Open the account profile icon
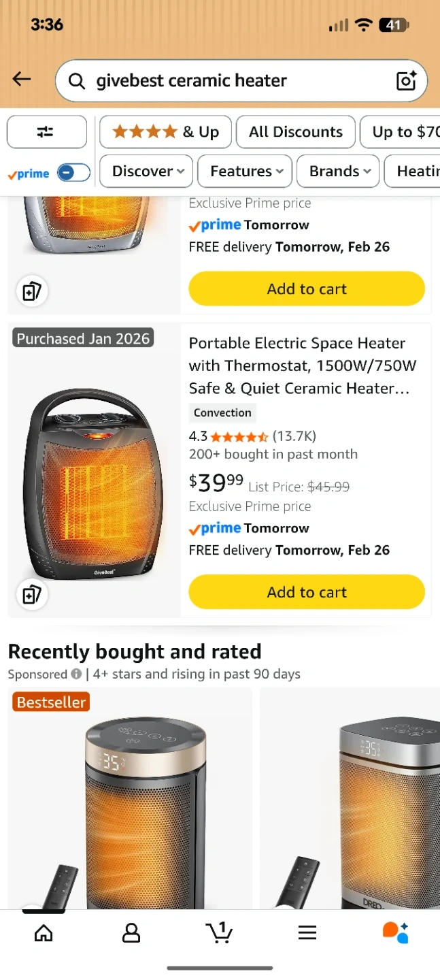Image resolution: width=440 pixels, height=980 pixels. 131,932
